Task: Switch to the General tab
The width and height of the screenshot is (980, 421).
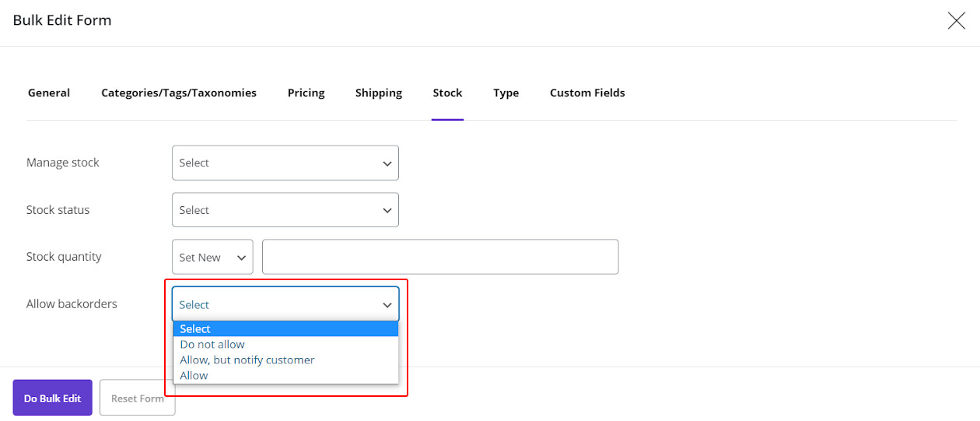Action: pyautogui.click(x=49, y=93)
